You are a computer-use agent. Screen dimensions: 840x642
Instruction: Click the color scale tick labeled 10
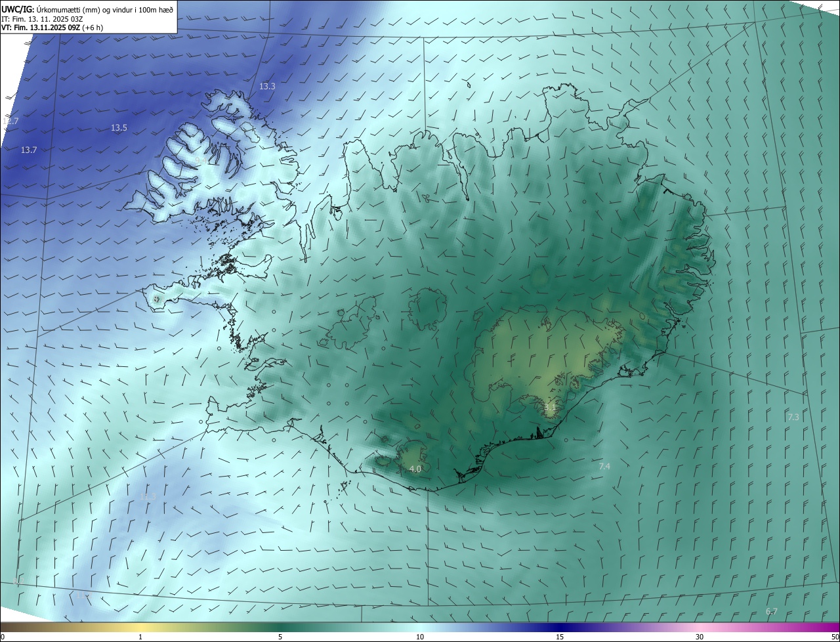click(x=420, y=637)
